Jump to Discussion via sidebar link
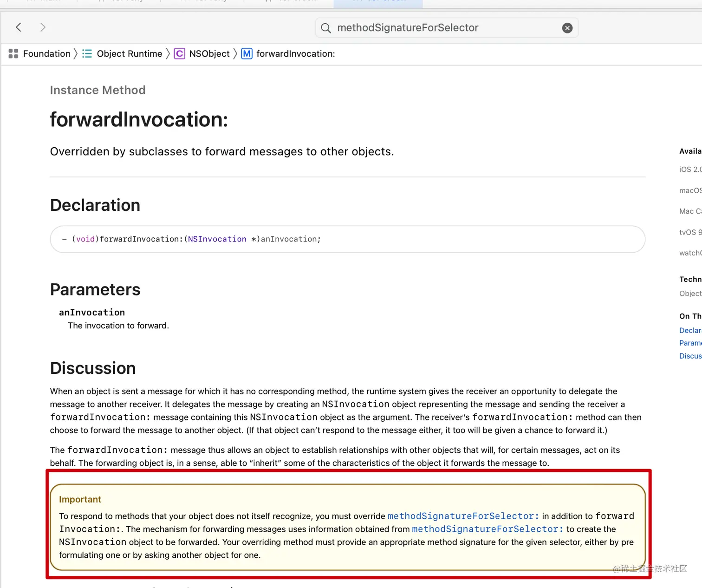The image size is (702, 588). point(690,356)
